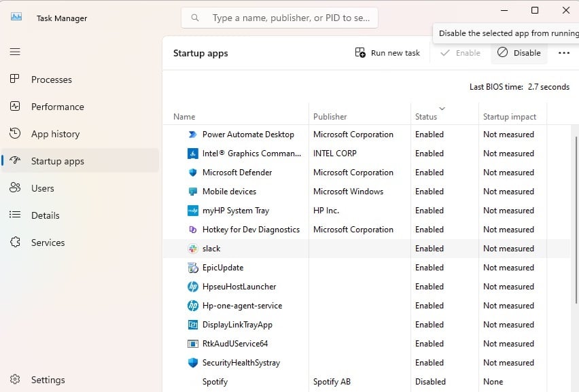Click the Performance sidebar icon
The height and width of the screenshot is (392, 579).
click(x=15, y=106)
